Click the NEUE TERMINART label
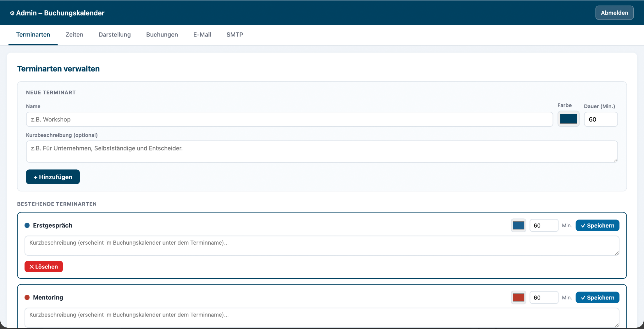Viewport: 644px width, 329px height. pyautogui.click(x=51, y=93)
